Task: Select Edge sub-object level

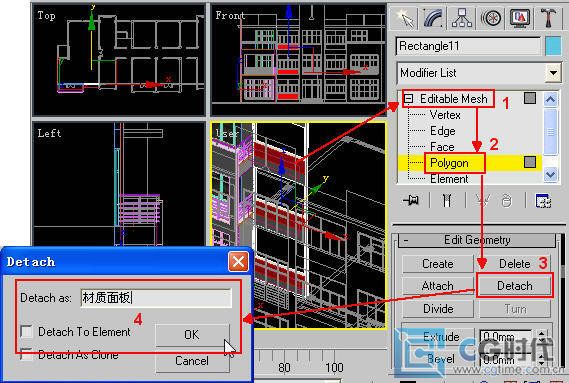Action: pyautogui.click(x=442, y=131)
